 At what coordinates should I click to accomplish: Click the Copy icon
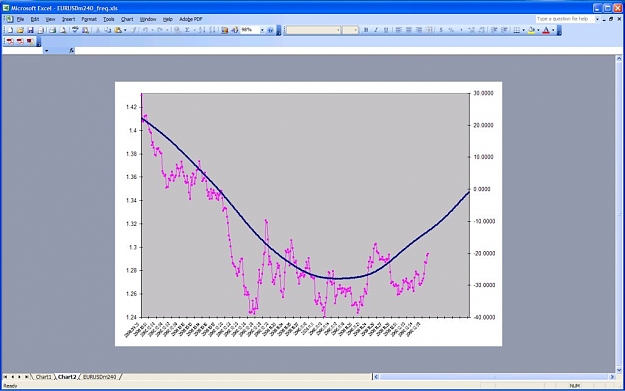(108, 30)
